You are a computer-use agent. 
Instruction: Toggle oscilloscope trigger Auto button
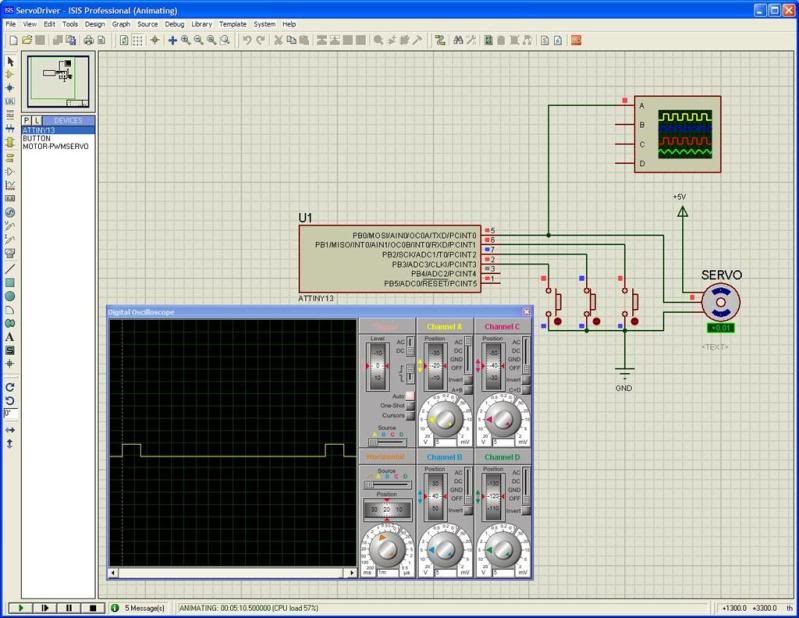coord(410,396)
